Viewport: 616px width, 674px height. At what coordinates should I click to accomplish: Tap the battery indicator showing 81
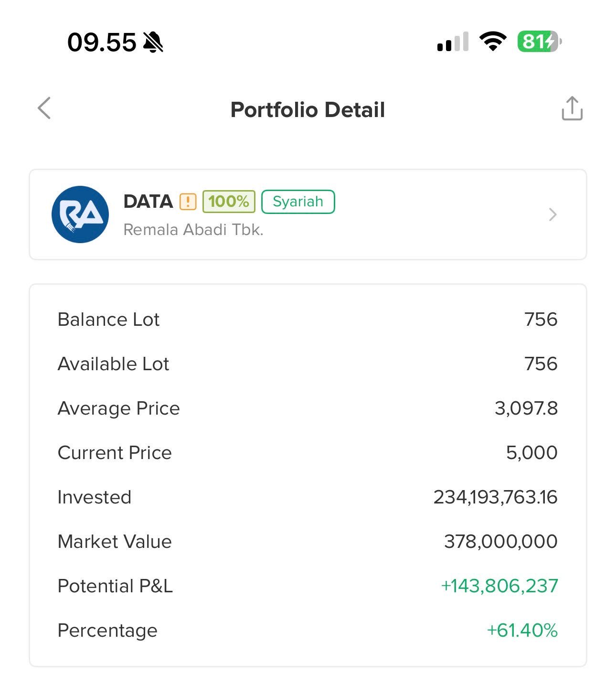tap(539, 42)
